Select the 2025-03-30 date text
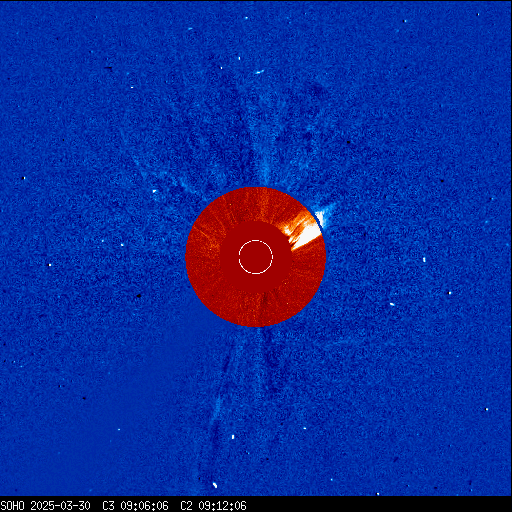The height and width of the screenshot is (512, 512). point(60,505)
